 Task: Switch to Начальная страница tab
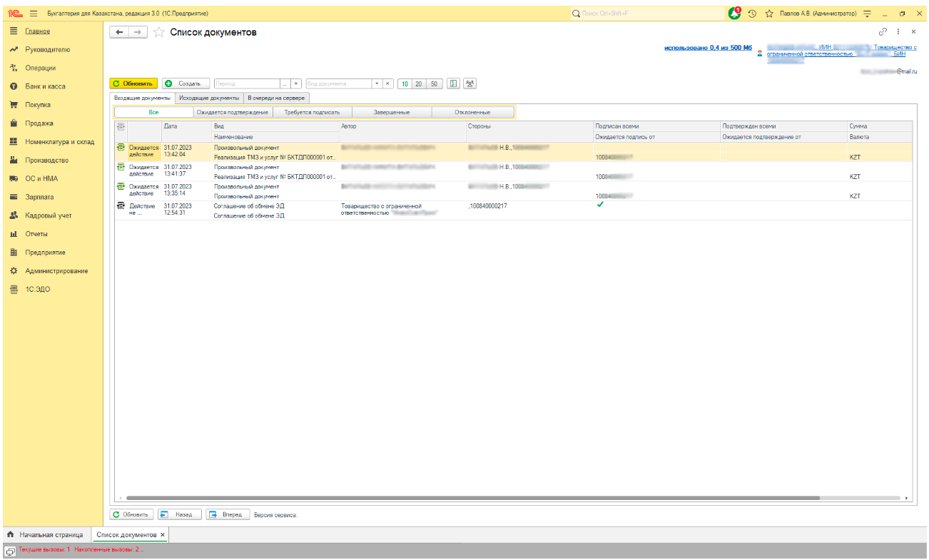46,534
